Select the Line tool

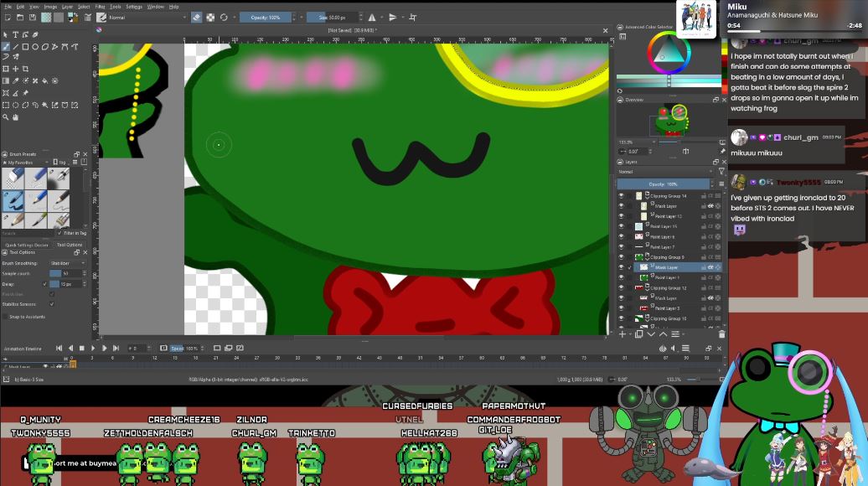(15, 47)
